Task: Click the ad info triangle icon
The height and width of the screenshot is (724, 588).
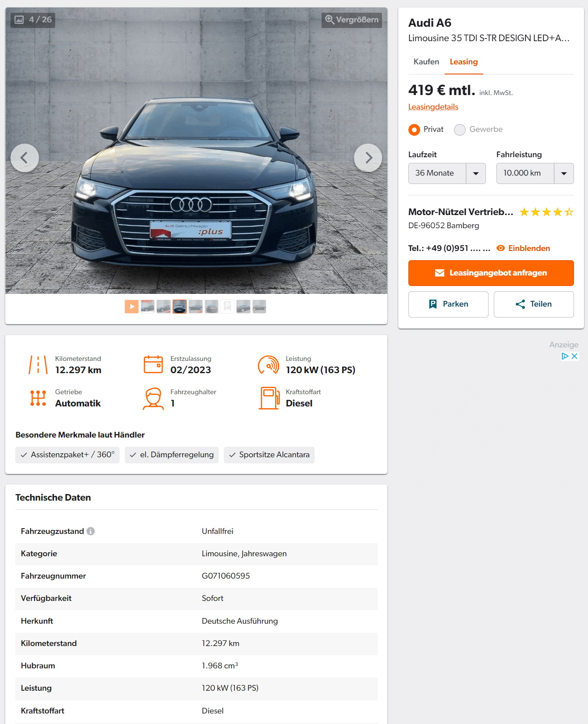Action: [x=565, y=356]
